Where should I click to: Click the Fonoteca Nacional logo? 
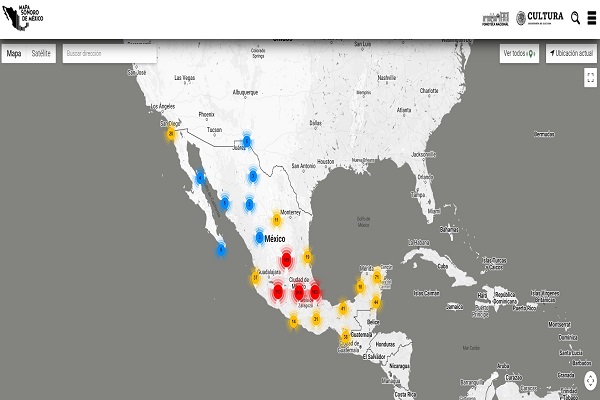[x=495, y=18]
